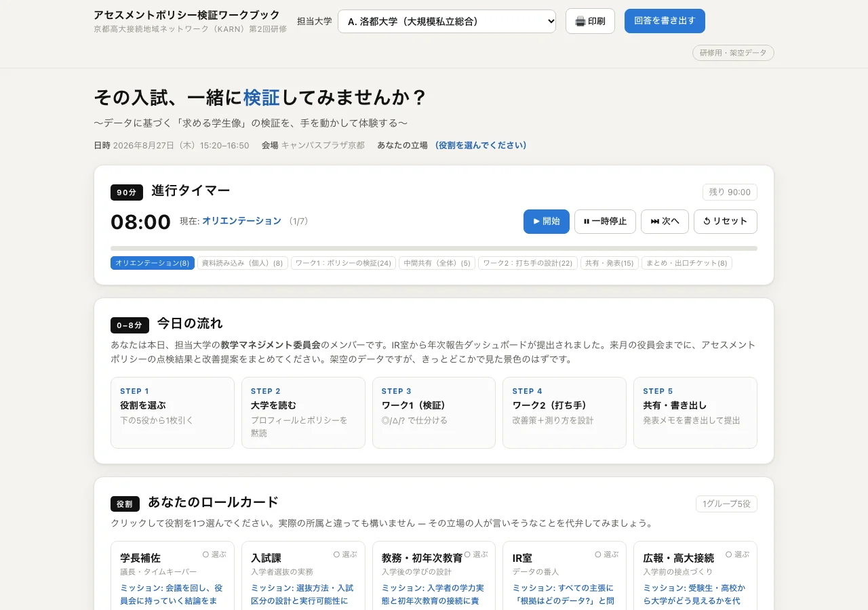Choose the 学長補佐 role radio button
Viewport: 868px width, 610px height.
click(206, 554)
